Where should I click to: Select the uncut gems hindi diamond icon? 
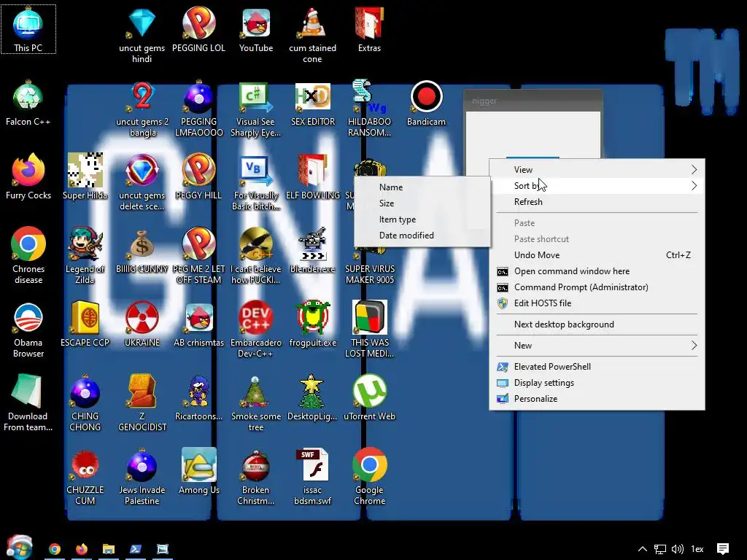point(142,35)
